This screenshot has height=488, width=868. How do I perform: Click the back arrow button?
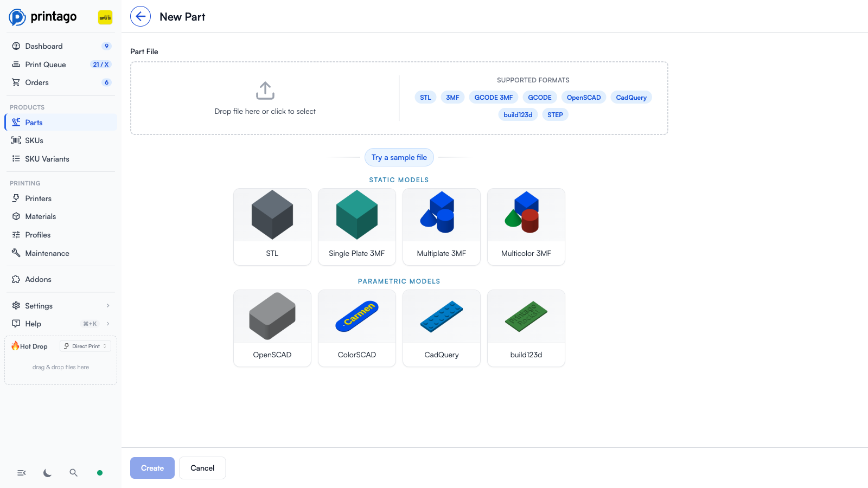pos(141,16)
